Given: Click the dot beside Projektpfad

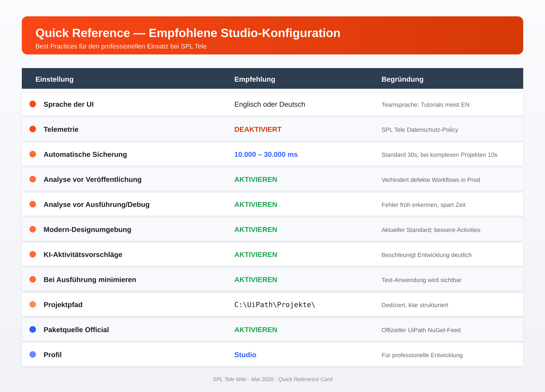Looking at the screenshot, I should (33, 305).
